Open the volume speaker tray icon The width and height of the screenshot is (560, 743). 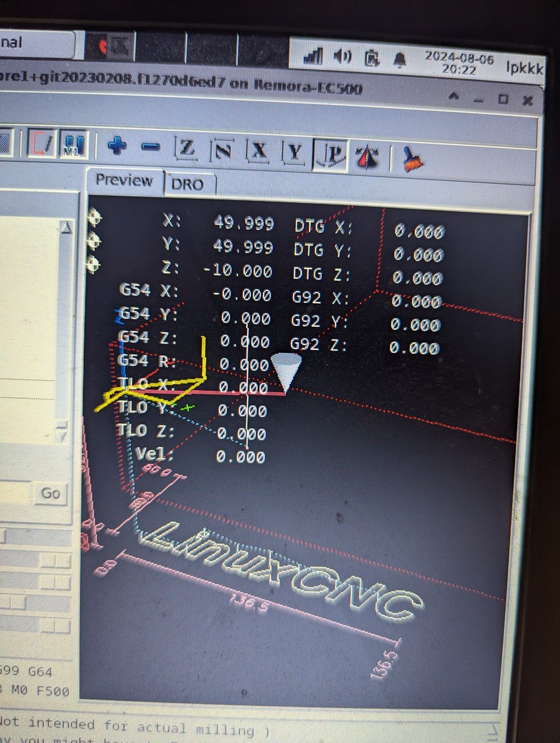pos(342,57)
